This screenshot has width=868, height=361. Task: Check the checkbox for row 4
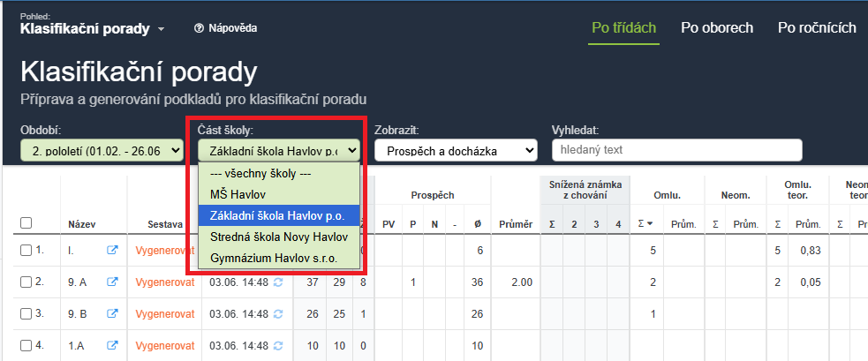[x=26, y=345]
